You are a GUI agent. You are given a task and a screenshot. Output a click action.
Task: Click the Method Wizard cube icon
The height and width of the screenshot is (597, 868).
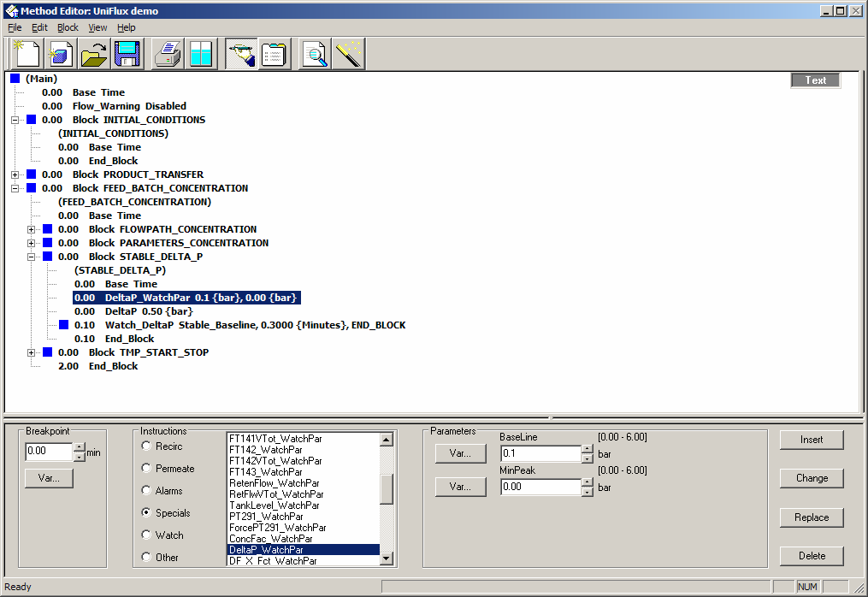[61, 54]
